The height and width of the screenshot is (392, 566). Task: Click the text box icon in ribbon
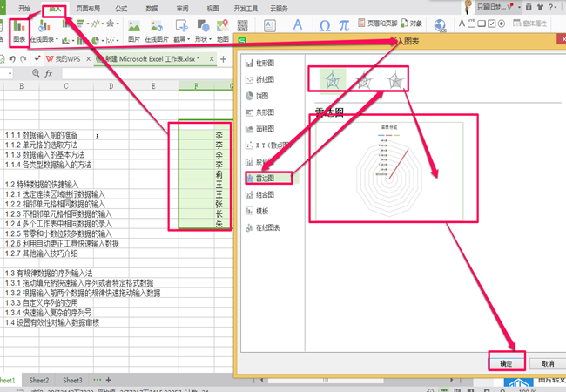click(269, 25)
